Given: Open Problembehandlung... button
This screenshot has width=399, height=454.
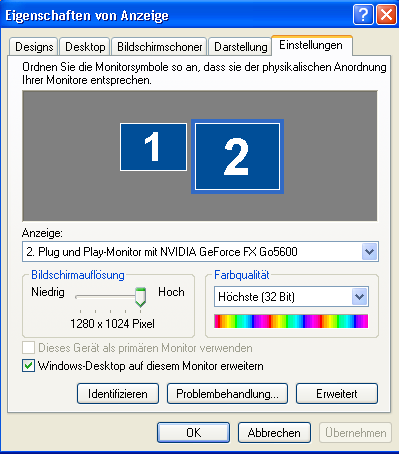Looking at the screenshot, I should coord(227,394).
